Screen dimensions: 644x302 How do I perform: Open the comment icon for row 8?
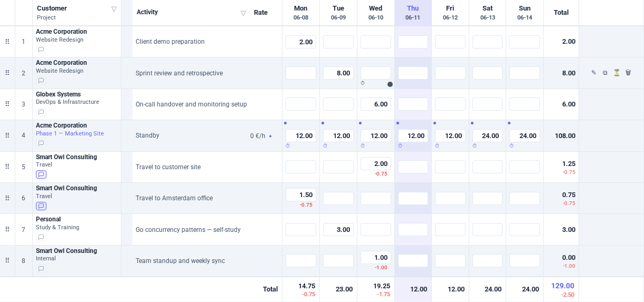coord(41,269)
